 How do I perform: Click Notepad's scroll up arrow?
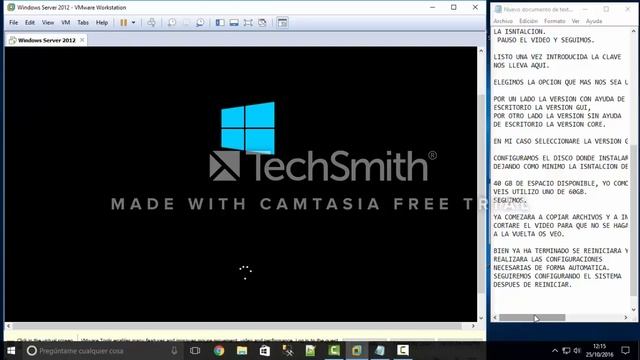[x=633, y=31]
